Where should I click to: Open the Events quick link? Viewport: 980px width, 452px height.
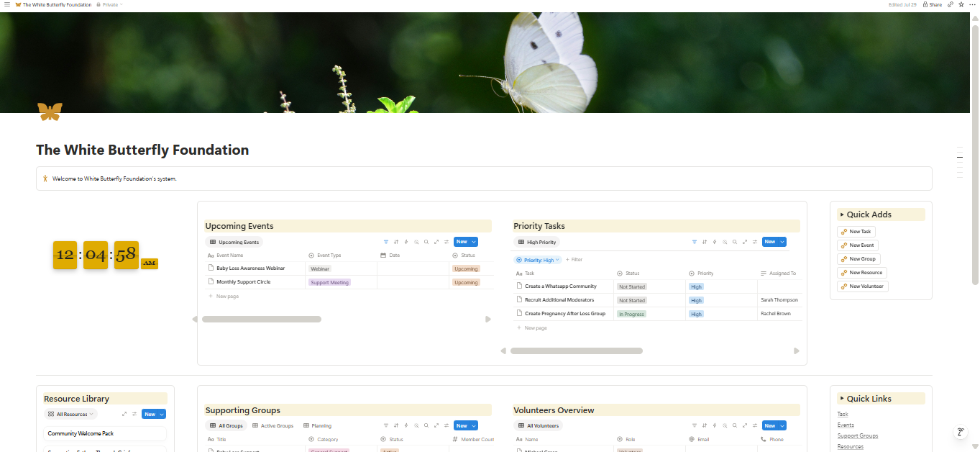(x=846, y=425)
